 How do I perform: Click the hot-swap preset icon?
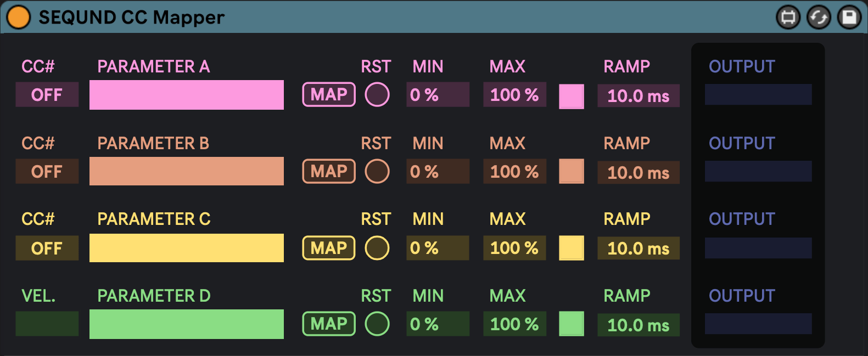point(819,18)
